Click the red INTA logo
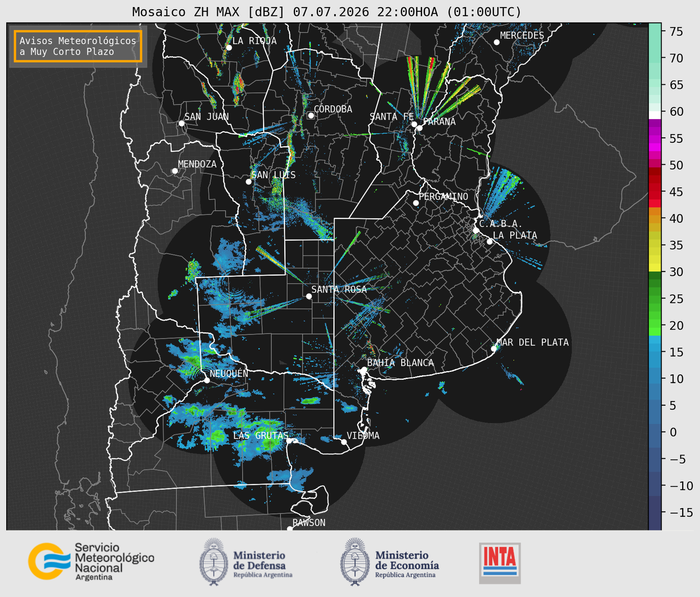The width and height of the screenshot is (700, 597). 500,563
